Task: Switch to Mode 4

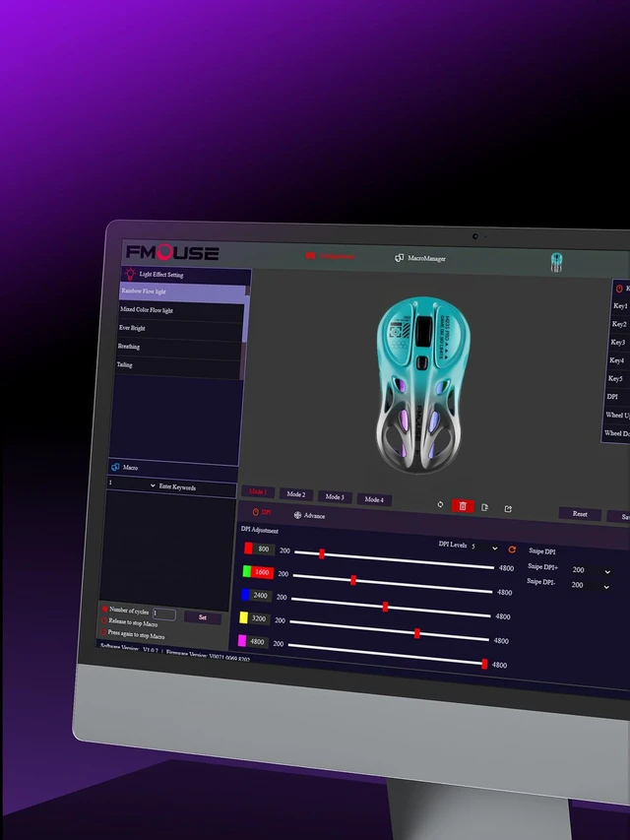Action: pyautogui.click(x=374, y=500)
